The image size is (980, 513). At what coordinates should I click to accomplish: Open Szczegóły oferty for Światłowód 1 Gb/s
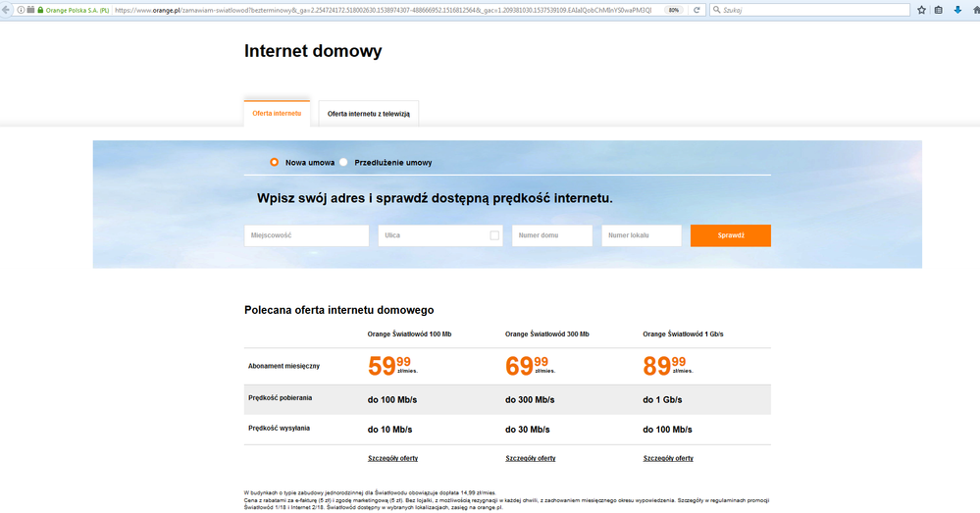(x=668, y=458)
